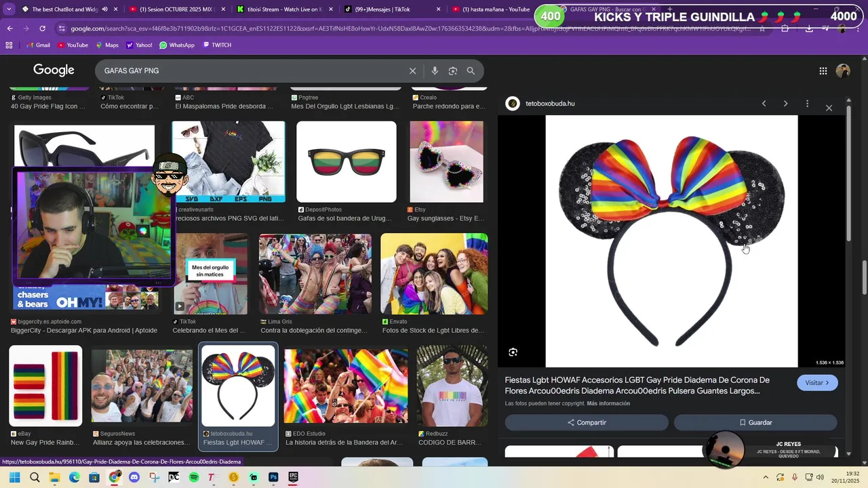Open the Gmail bookmark
This screenshot has height=488, width=868.
pos(38,45)
